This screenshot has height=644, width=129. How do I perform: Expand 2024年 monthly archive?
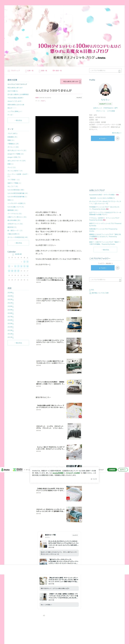(x=11, y=292)
